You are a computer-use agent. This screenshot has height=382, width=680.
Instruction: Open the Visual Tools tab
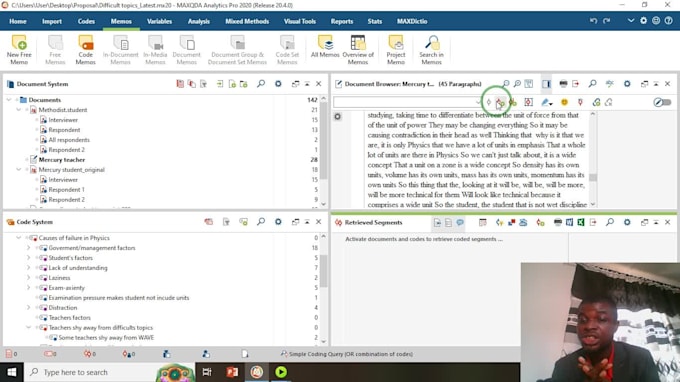[x=300, y=21]
